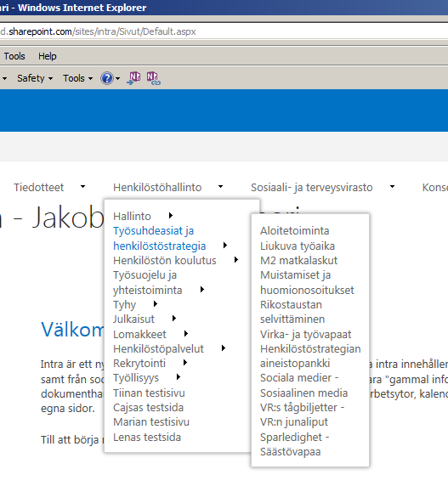The height and width of the screenshot is (503, 448).
Task: Open the Tools menu in menu bar
Action: (x=14, y=56)
